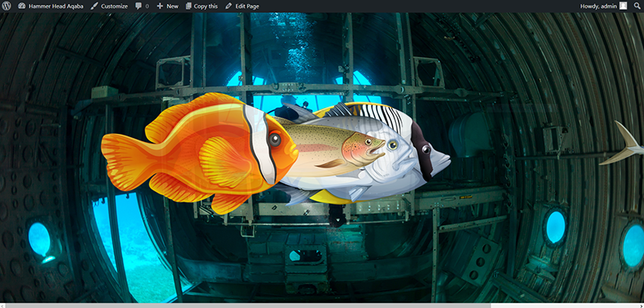The image size is (644, 308).
Task: Open the search magnifier in admin bar
Action: pyautogui.click(x=637, y=6)
